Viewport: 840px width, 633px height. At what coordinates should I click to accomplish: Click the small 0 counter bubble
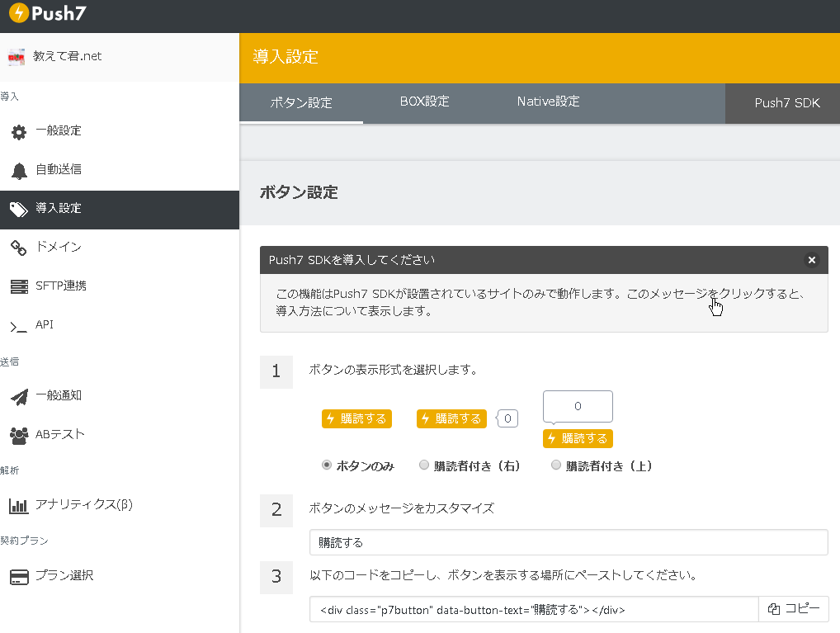pyautogui.click(x=507, y=418)
